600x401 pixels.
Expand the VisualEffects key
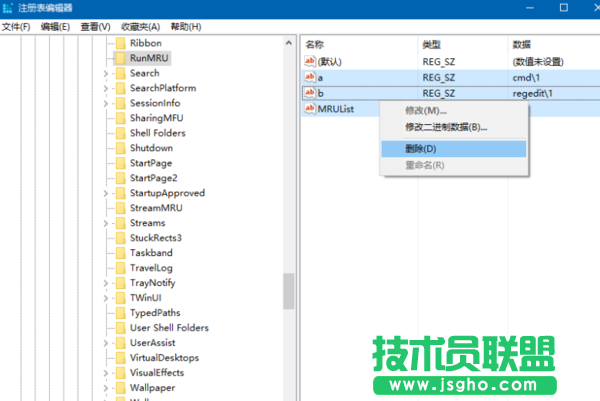106,373
